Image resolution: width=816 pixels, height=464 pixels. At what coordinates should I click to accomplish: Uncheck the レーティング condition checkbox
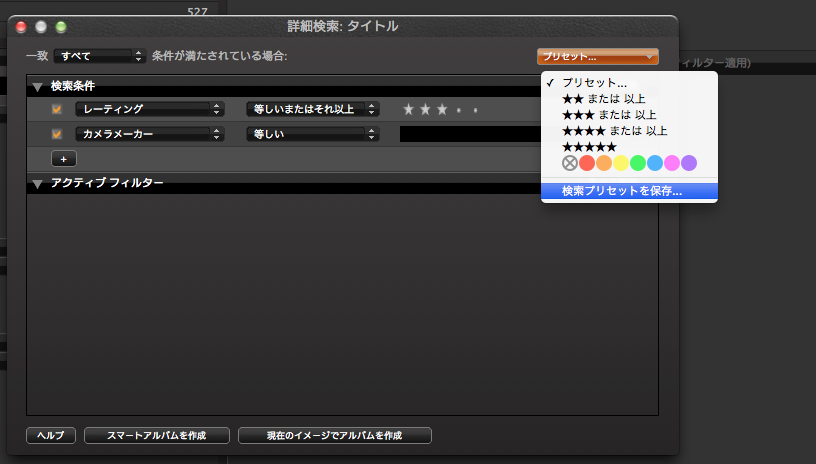(x=57, y=109)
